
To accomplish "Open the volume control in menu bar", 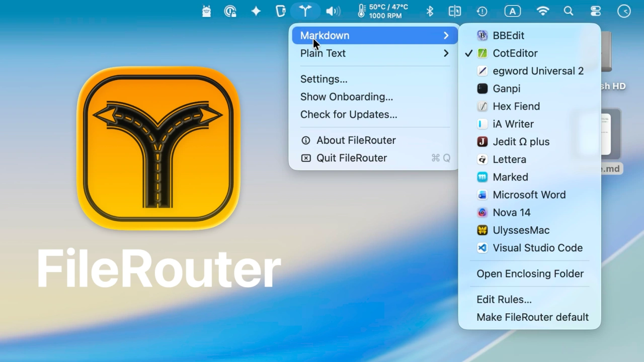I will click(x=333, y=11).
